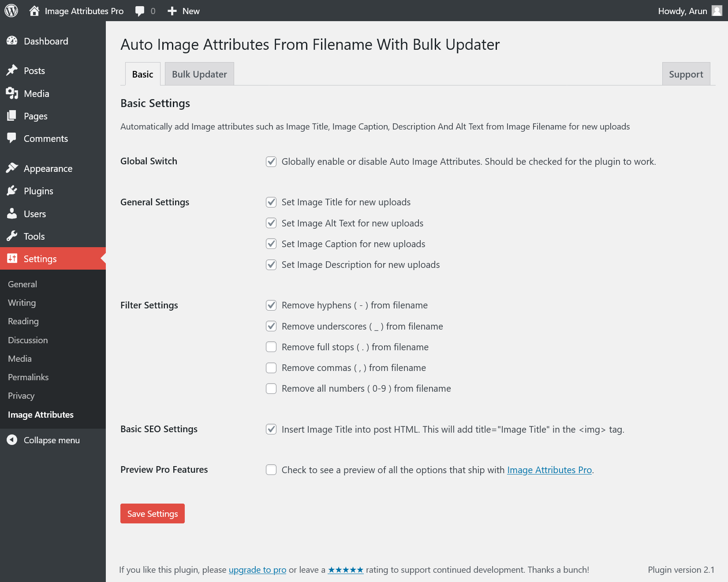Check the Preview Pro Features checkbox
728x582 pixels.
(x=271, y=470)
